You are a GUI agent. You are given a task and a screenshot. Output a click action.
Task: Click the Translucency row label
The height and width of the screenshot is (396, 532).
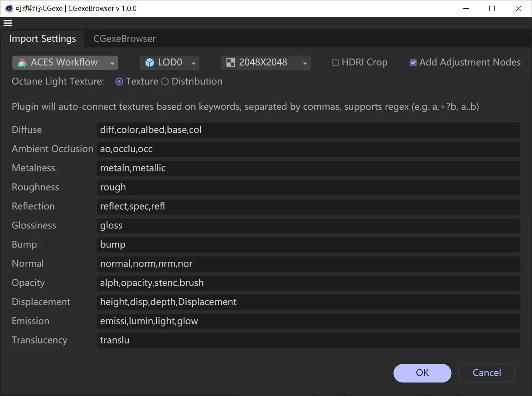point(39,340)
